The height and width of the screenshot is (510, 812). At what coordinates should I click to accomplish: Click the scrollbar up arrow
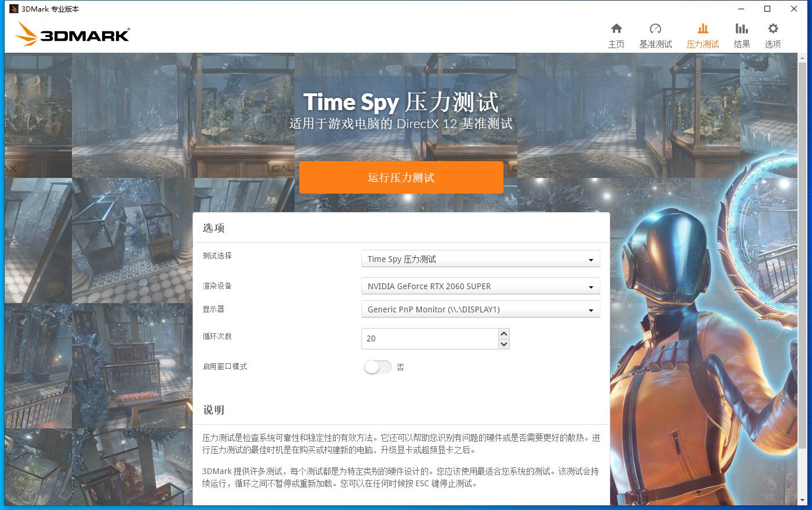point(803,57)
